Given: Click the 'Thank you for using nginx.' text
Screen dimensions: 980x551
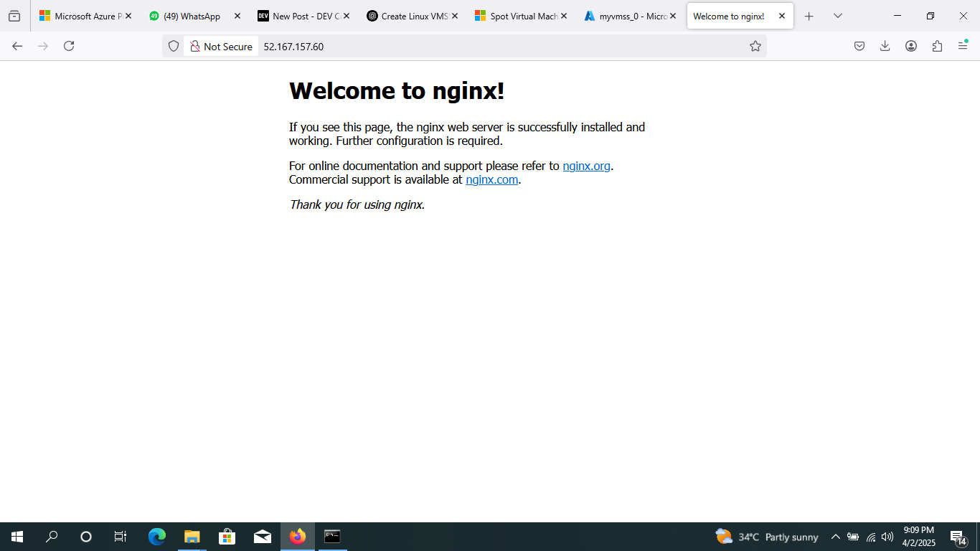Looking at the screenshot, I should pos(357,204).
